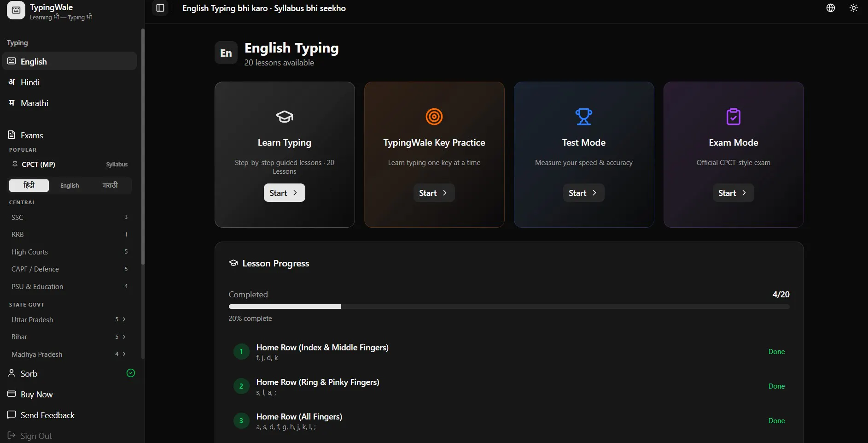Click the user profile icon beside Sorb
868x443 pixels.
click(x=12, y=373)
